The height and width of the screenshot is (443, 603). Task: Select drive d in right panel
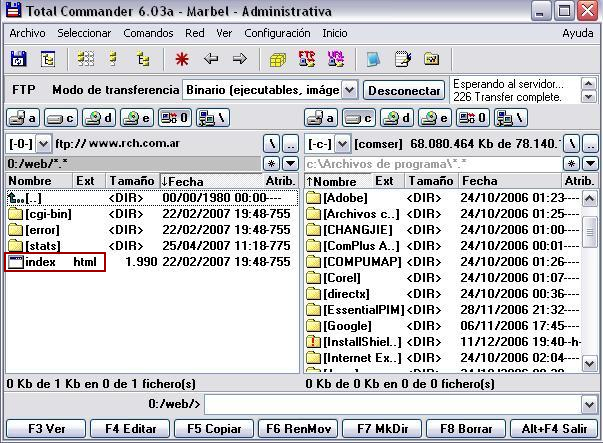396,118
